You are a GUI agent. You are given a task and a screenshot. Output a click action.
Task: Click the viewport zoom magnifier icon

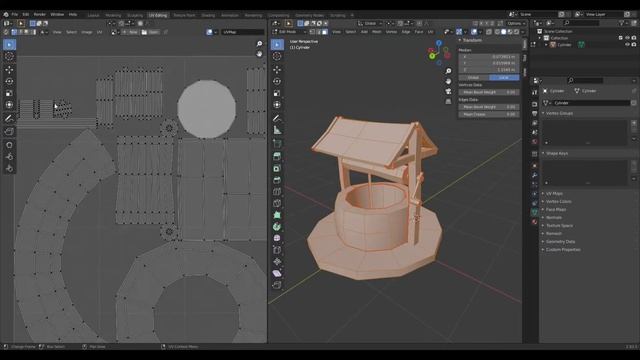click(x=448, y=71)
